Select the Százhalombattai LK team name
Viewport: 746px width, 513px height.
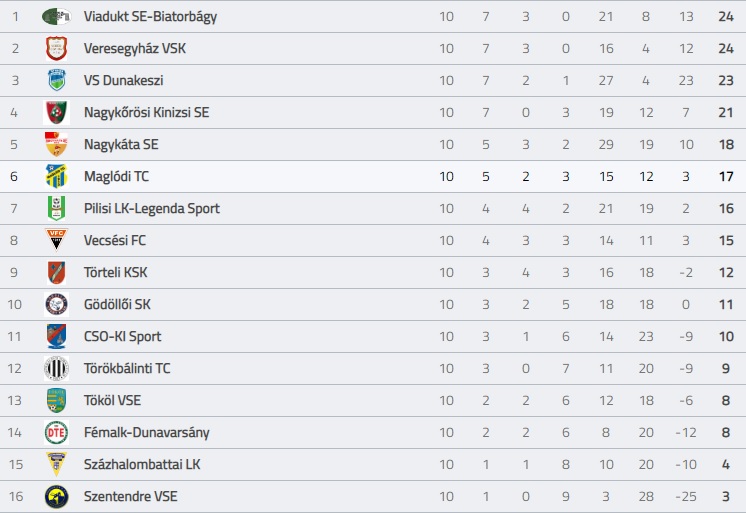tap(142, 464)
